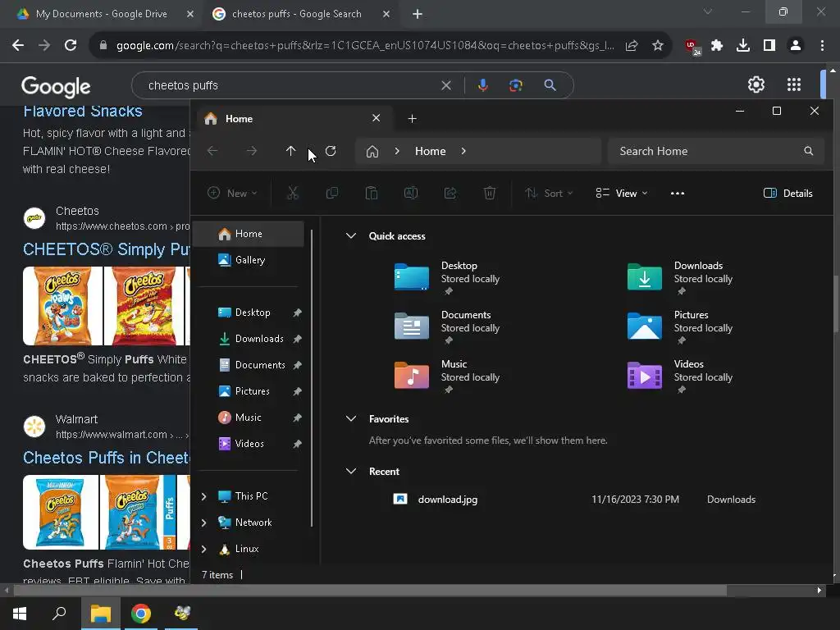
Task: Expand Network in navigation pane
Action: coord(204,523)
